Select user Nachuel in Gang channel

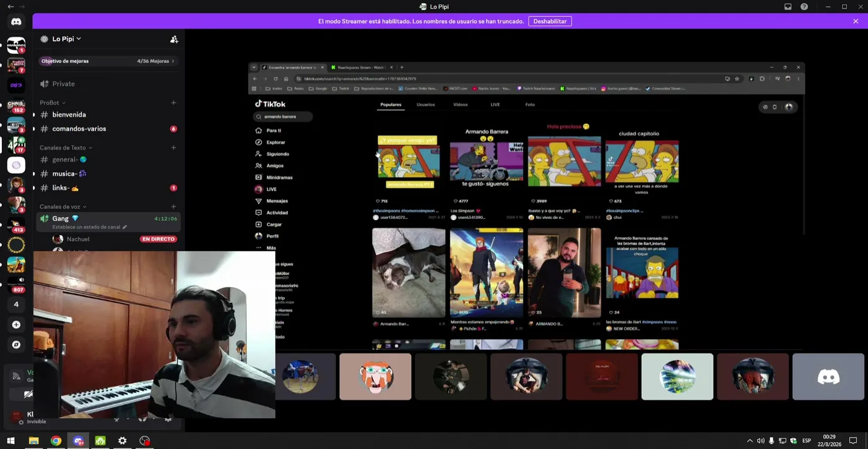click(x=78, y=239)
